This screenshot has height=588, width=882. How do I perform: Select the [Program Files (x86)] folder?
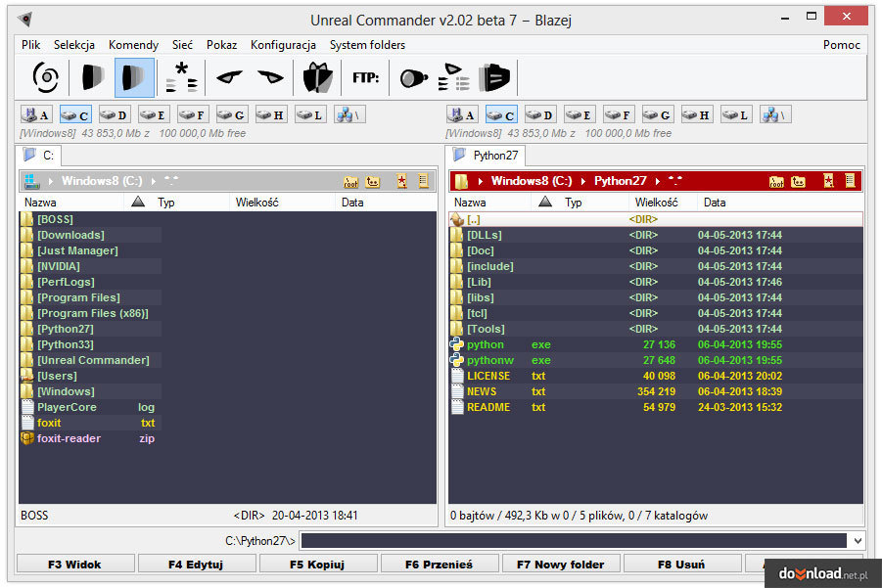point(93,313)
